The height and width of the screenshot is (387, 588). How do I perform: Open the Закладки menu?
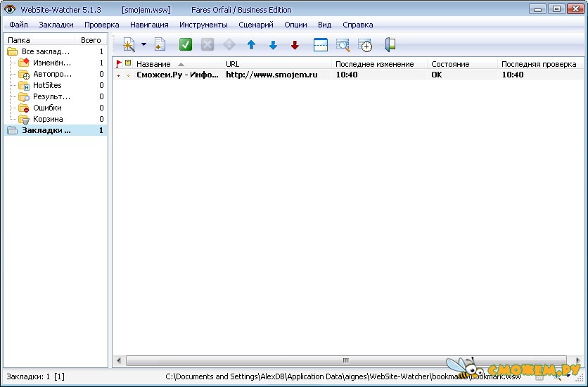[56, 25]
